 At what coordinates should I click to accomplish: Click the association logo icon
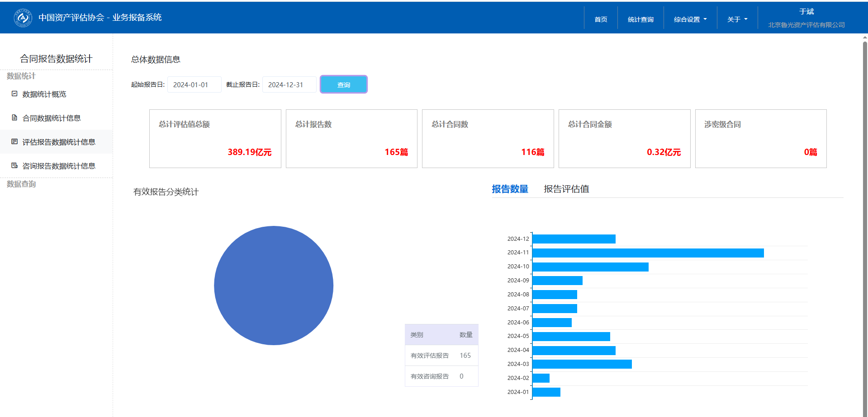[23, 18]
